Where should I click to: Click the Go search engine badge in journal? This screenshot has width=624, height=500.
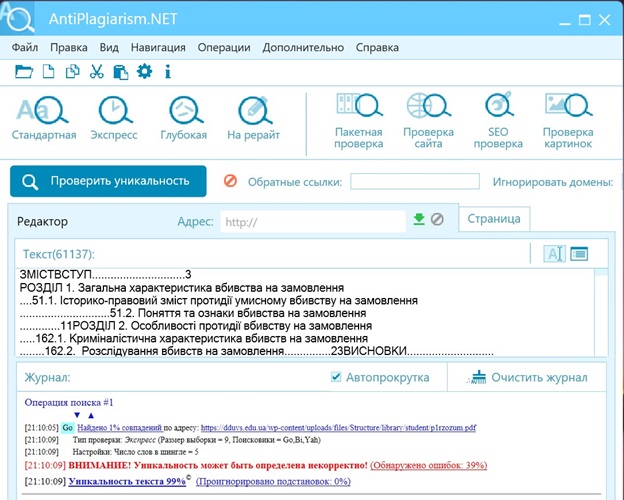click(x=68, y=428)
